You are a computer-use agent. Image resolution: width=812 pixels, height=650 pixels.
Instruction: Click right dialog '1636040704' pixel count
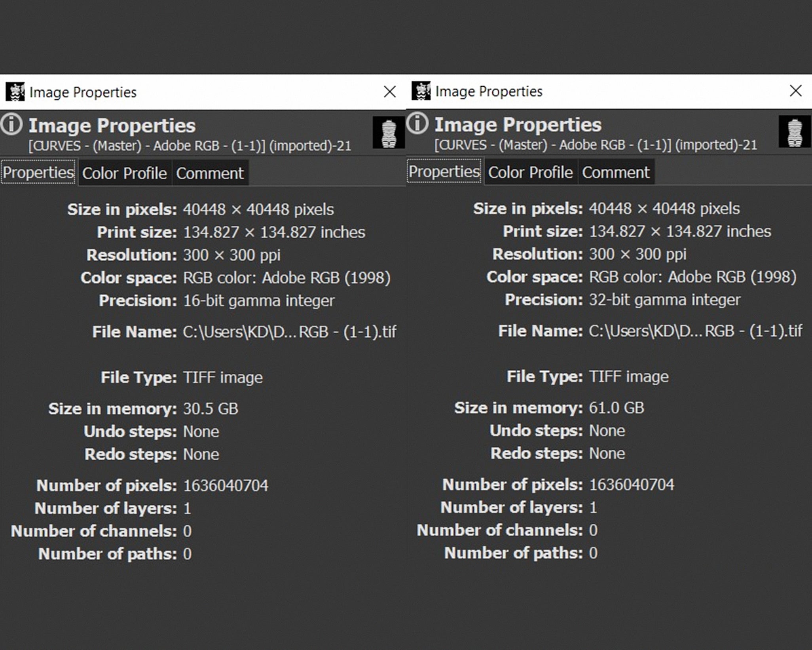point(632,485)
